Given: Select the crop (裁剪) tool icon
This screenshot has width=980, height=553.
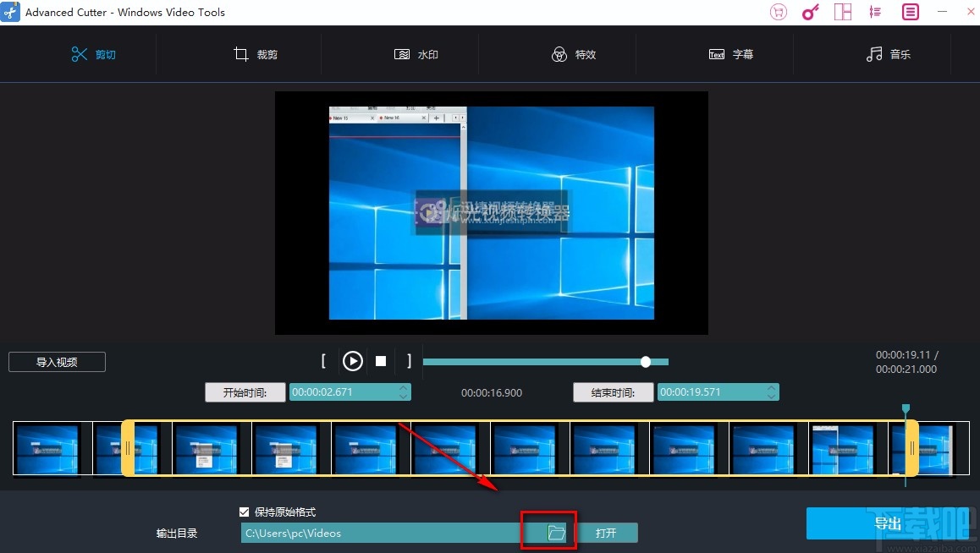Looking at the screenshot, I should pyautogui.click(x=241, y=53).
